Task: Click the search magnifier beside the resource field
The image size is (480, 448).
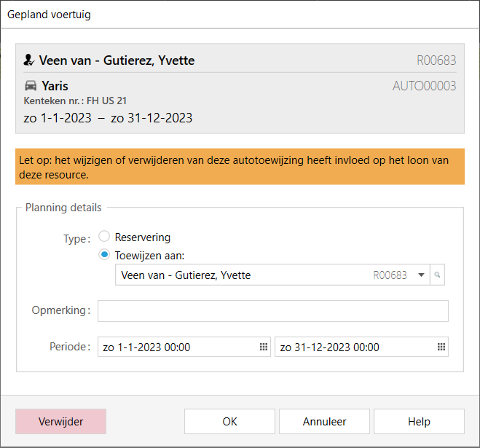Action: pyautogui.click(x=438, y=275)
